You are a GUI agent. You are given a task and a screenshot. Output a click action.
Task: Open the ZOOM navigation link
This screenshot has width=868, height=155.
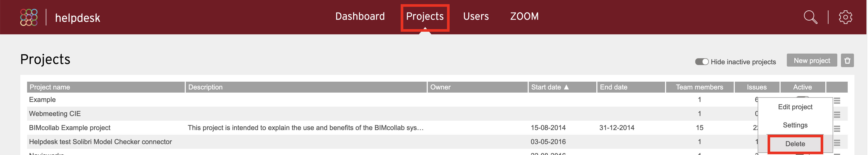click(524, 16)
